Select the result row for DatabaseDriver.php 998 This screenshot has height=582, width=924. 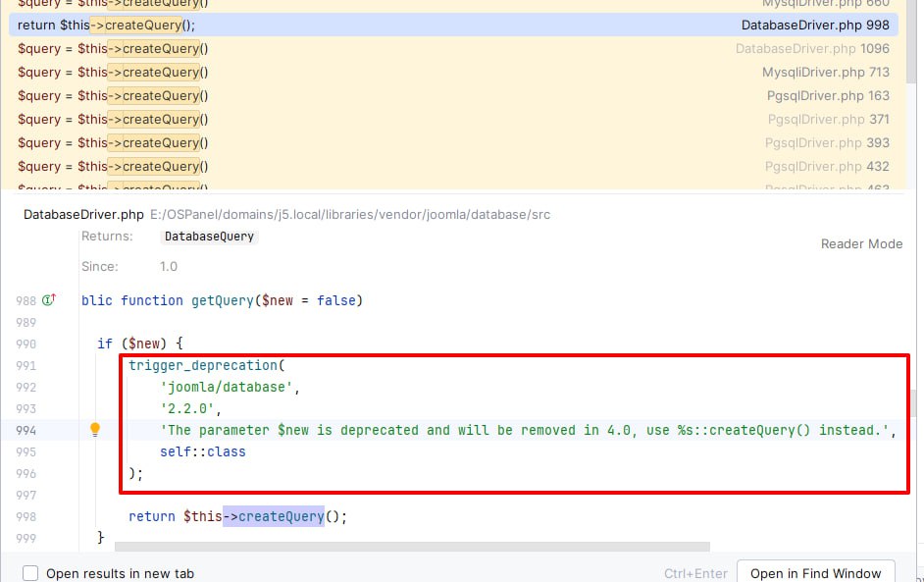(453, 25)
